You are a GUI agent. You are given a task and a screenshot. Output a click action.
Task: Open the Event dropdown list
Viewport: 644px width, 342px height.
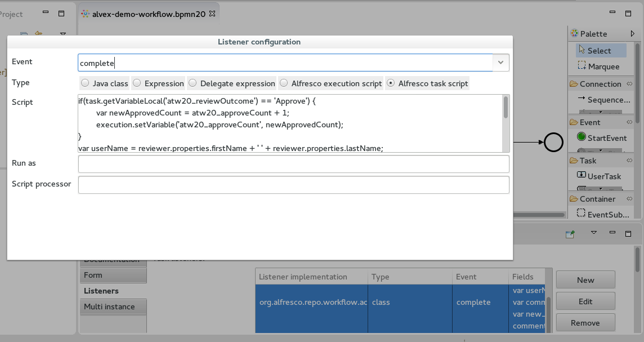500,63
